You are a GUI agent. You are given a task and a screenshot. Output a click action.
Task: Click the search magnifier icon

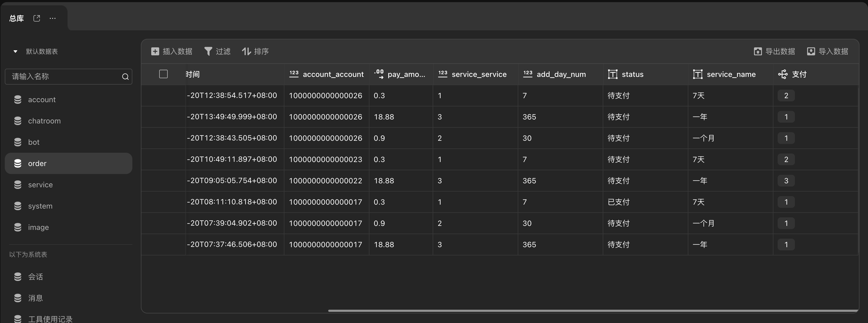coord(125,77)
